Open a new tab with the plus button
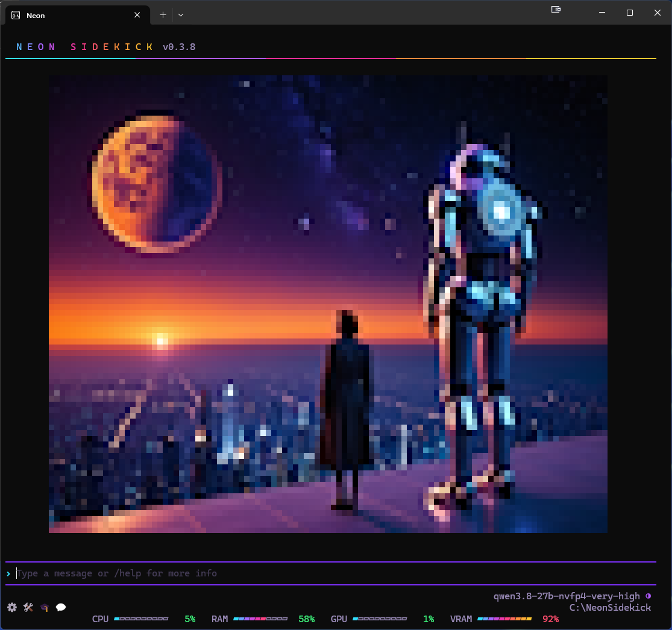 tap(163, 15)
